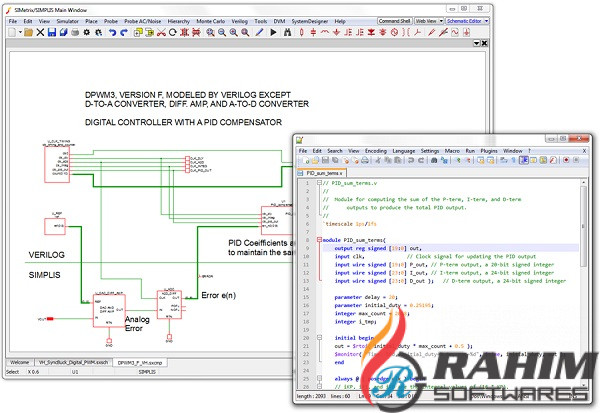Open Language menu in text editor
600x413 pixels.
pos(404,151)
